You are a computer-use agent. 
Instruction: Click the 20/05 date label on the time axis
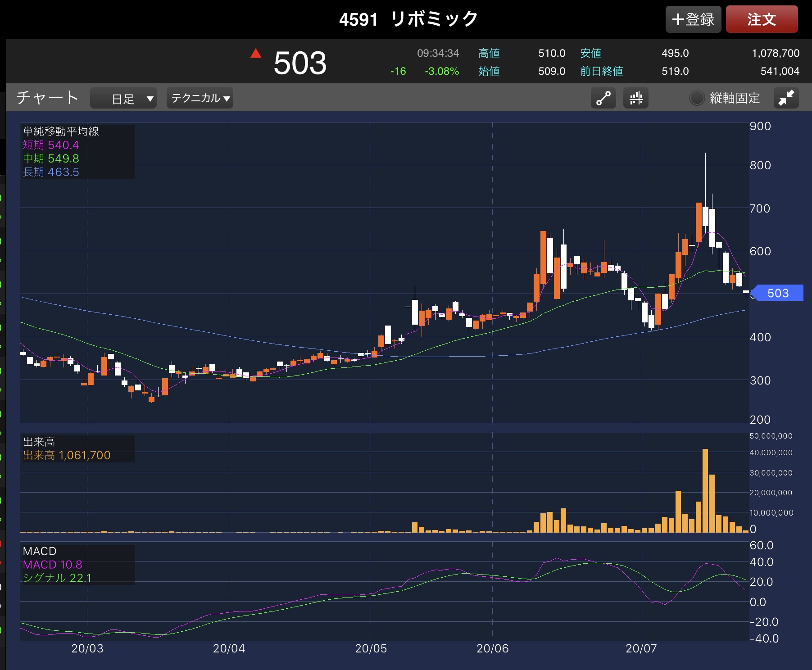371,648
